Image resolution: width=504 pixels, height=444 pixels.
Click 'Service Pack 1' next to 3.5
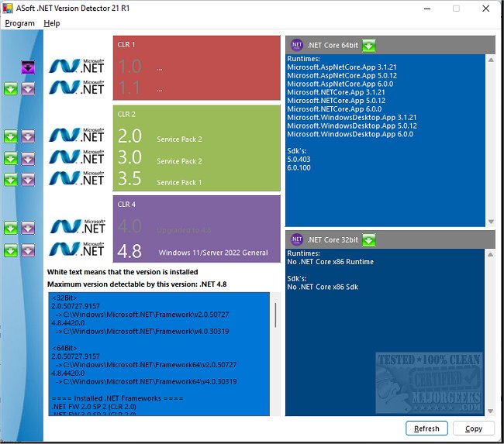point(179,183)
